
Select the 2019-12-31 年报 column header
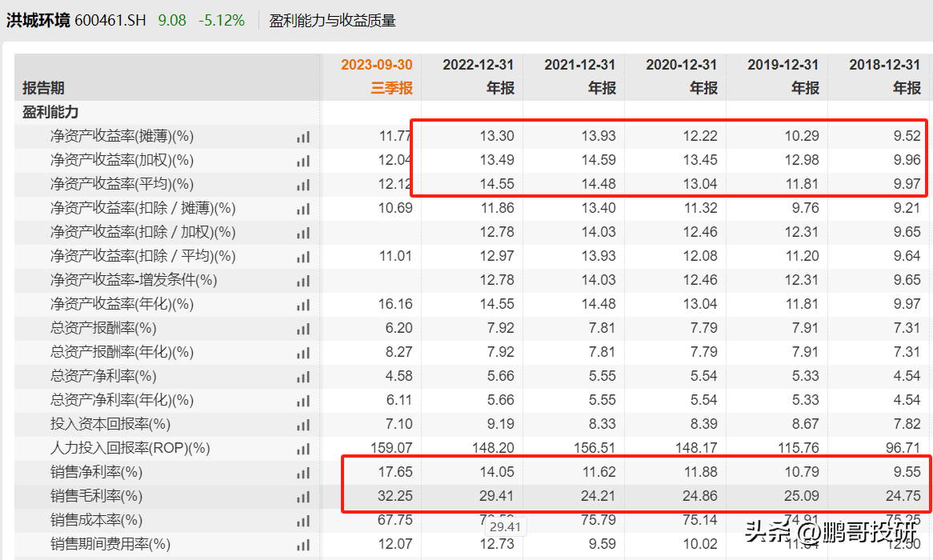point(783,76)
